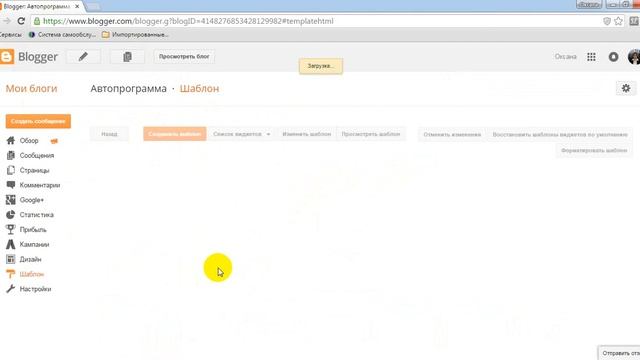640x360 pixels.
Task: Click the orange notification badge beside Обзор
Action: coord(54,141)
